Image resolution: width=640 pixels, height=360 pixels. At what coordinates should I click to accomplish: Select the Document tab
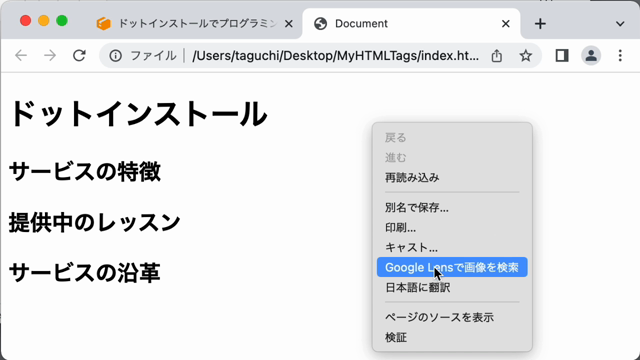point(411,24)
